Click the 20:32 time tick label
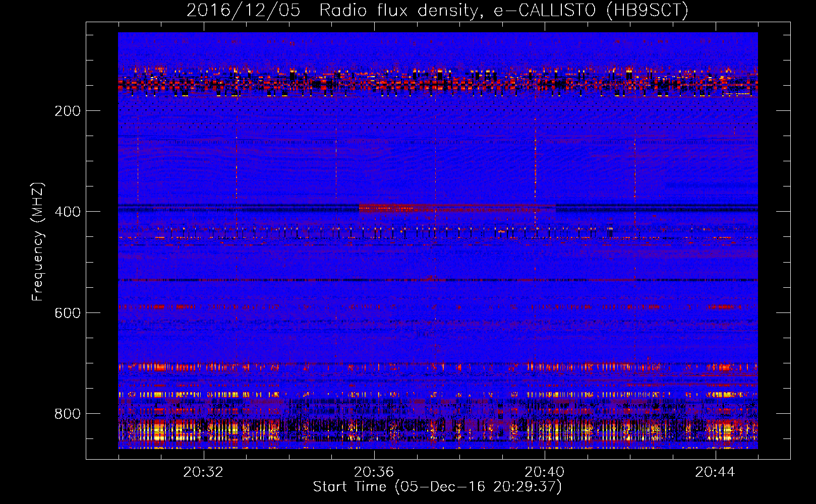 [203, 472]
